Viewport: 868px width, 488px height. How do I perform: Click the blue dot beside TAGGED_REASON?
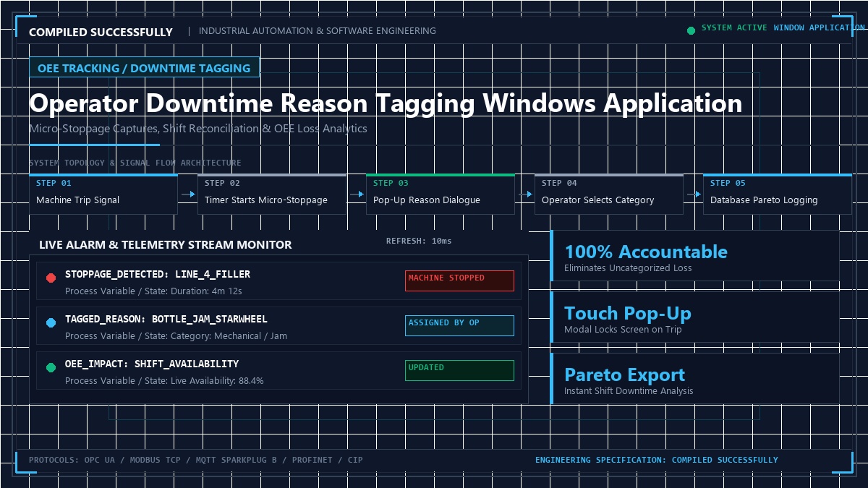point(51,322)
